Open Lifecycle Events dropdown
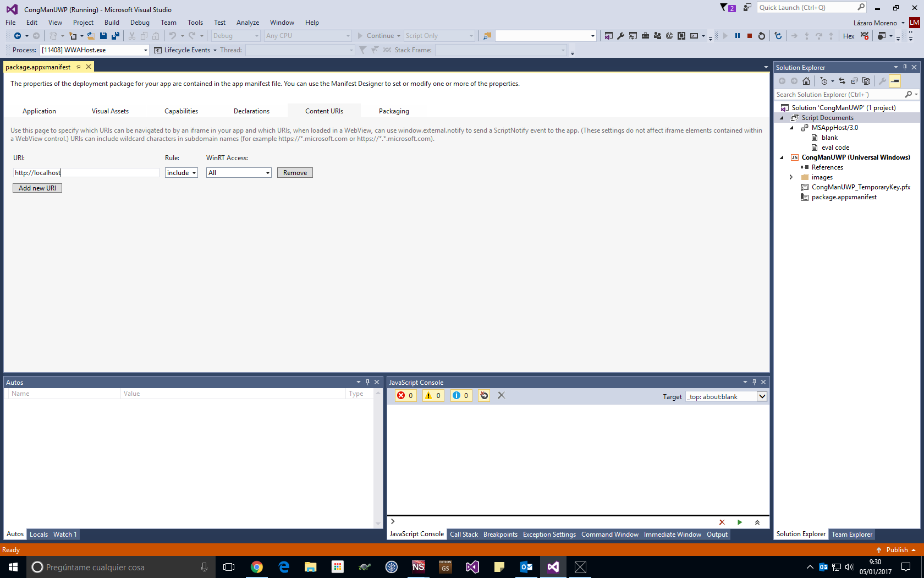Viewport: 924px width, 578px height. (x=185, y=50)
